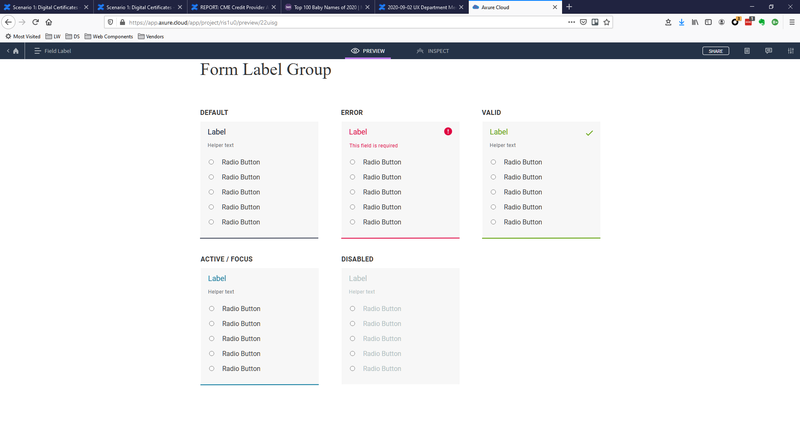Bookmark this page with the star icon
The image size is (800, 433).
tap(607, 22)
